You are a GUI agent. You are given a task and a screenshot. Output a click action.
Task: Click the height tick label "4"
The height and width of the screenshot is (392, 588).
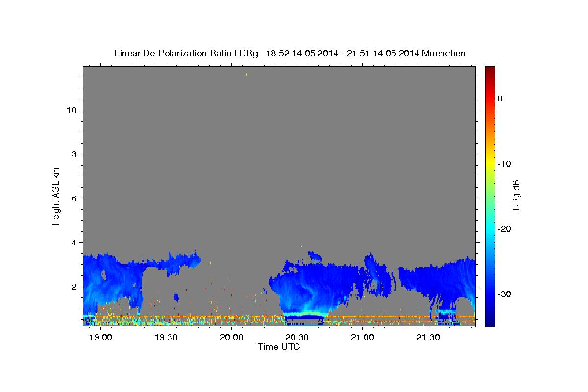click(x=73, y=243)
